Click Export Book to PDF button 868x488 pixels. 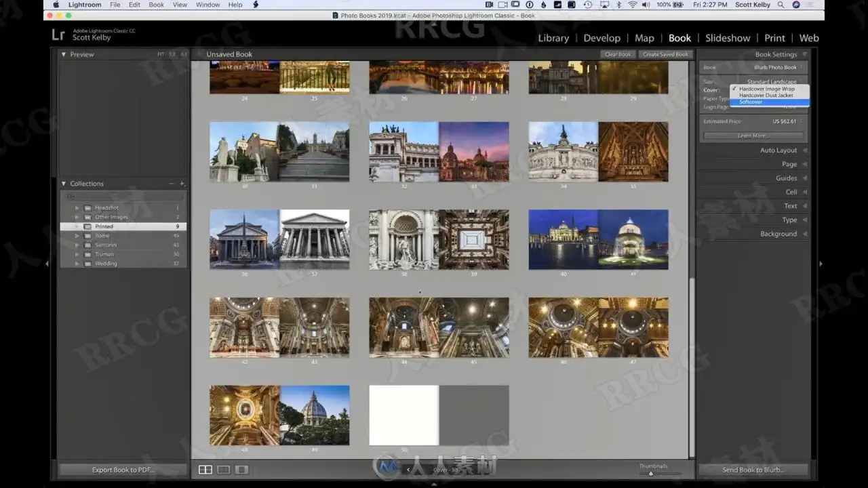[x=123, y=470]
